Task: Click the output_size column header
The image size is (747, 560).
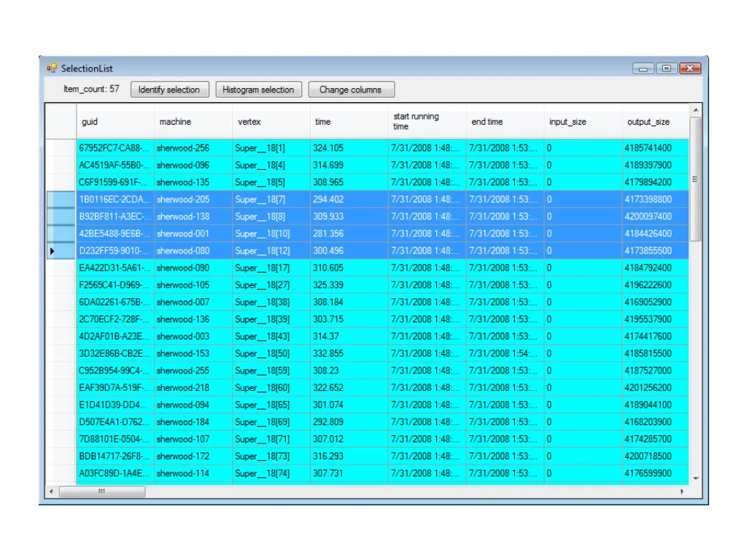Action: tap(656, 122)
